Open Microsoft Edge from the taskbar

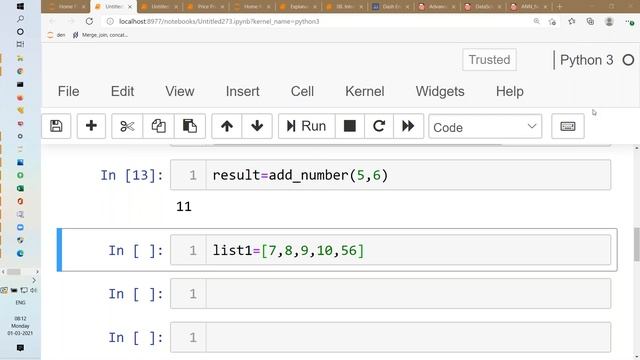click(20, 253)
